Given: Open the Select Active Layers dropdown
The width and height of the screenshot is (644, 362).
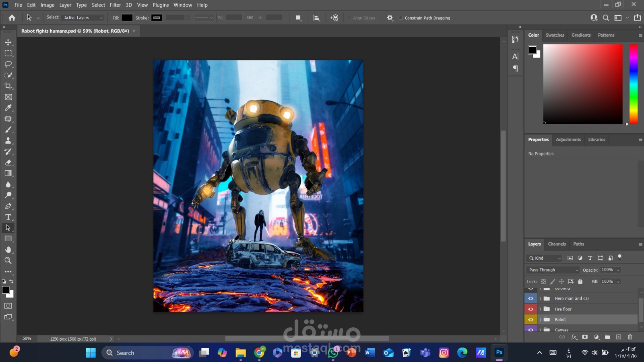Looking at the screenshot, I should pyautogui.click(x=83, y=18).
